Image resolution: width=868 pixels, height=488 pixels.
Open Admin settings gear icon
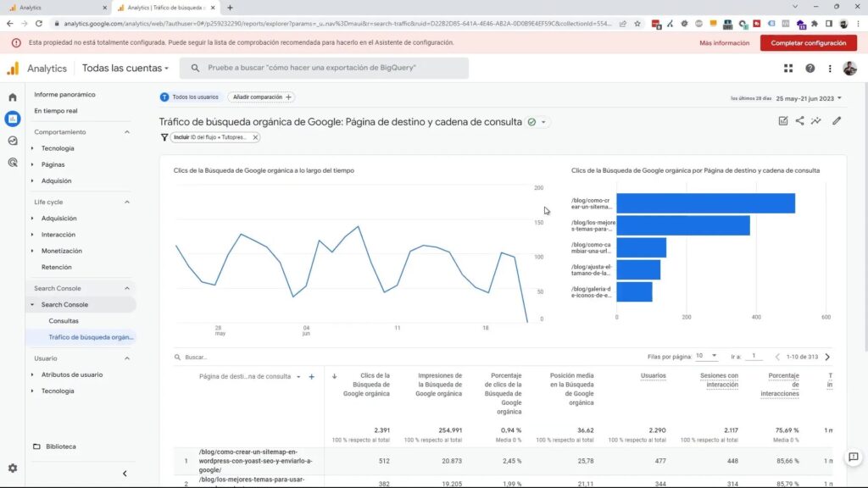(x=12, y=468)
